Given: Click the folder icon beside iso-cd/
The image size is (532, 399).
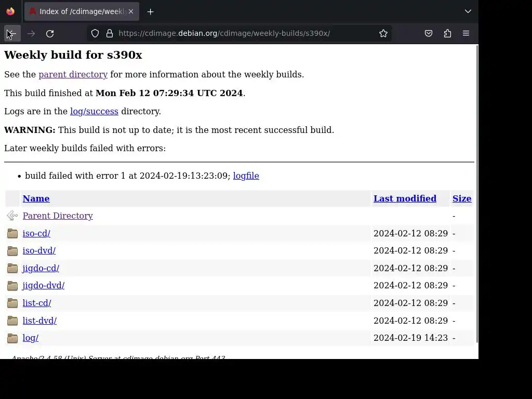Looking at the screenshot, I should click(x=12, y=233).
